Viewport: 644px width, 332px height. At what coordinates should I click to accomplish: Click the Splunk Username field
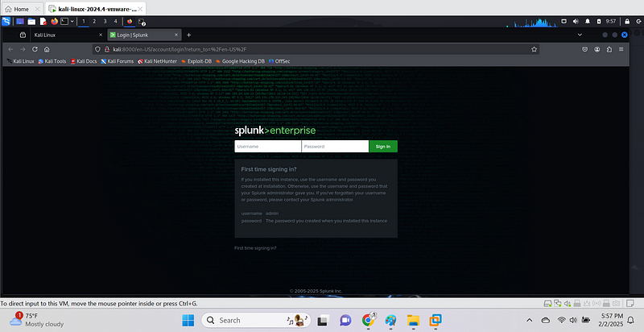(268, 147)
